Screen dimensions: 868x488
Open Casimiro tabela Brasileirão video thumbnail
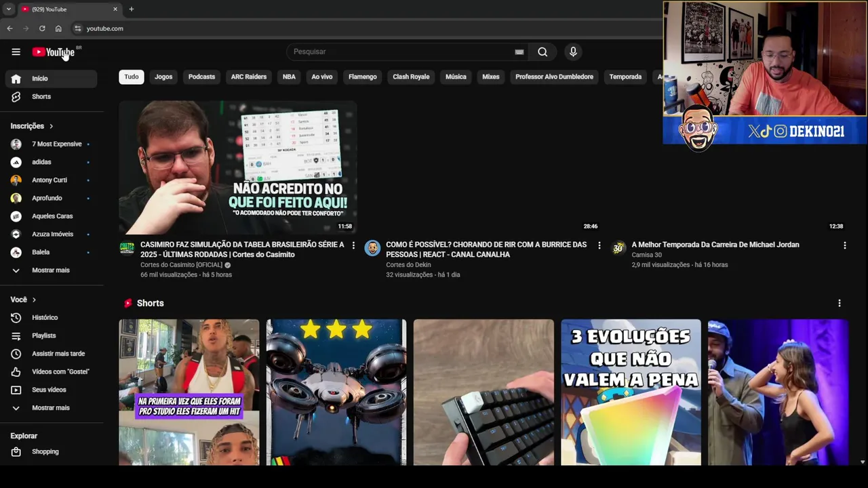point(238,167)
